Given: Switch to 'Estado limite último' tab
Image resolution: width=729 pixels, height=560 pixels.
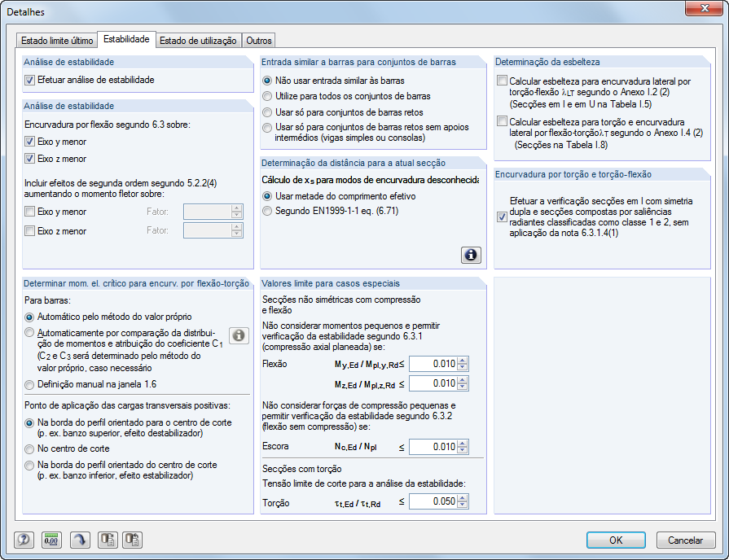Looking at the screenshot, I should [57, 41].
